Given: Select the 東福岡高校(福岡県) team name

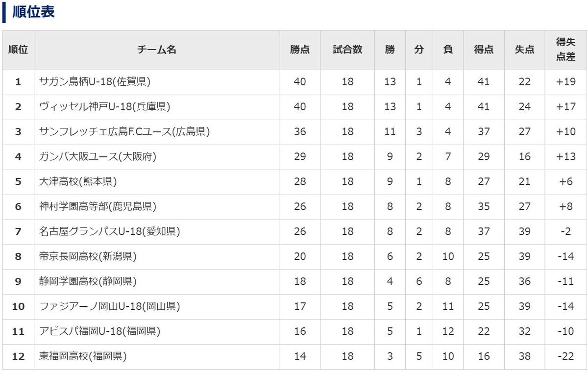Looking at the screenshot, I should (x=83, y=357).
